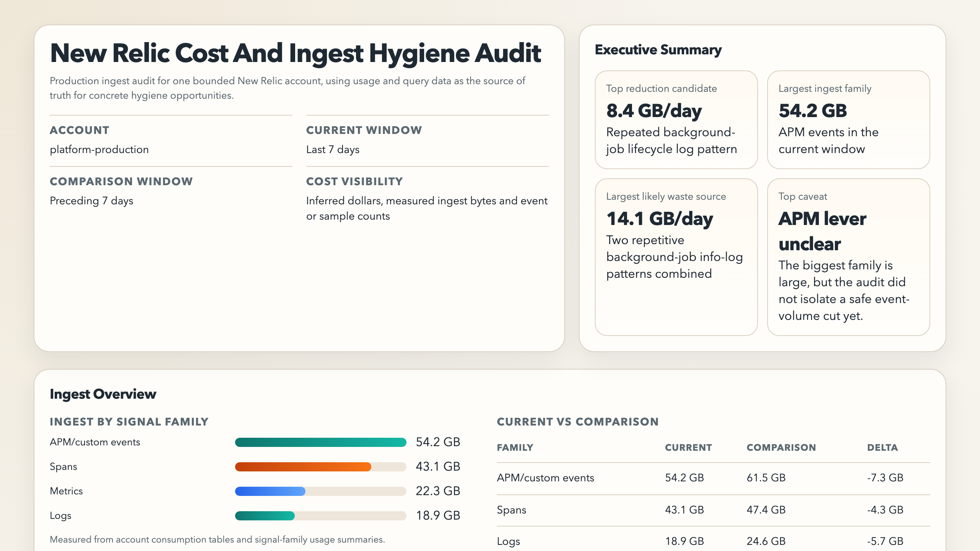Open the Largest likely waste source card
The height and width of the screenshot is (551, 980).
[676, 257]
